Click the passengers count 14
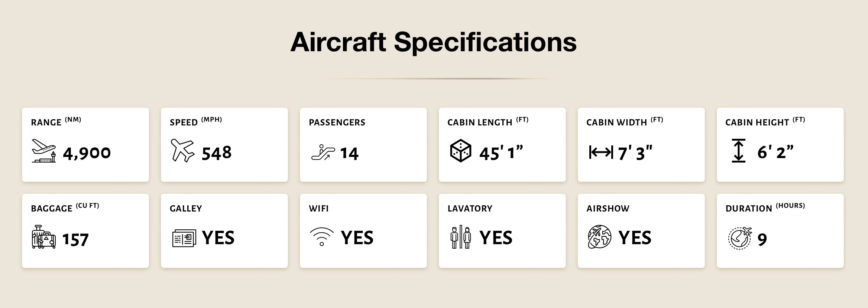Image resolution: width=868 pixels, height=308 pixels. click(x=349, y=154)
